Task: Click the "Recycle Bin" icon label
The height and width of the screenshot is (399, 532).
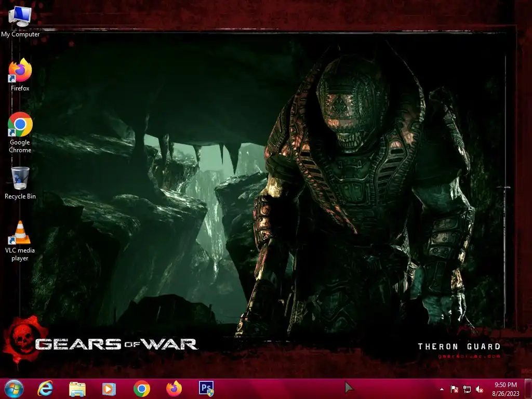Action: click(x=20, y=196)
